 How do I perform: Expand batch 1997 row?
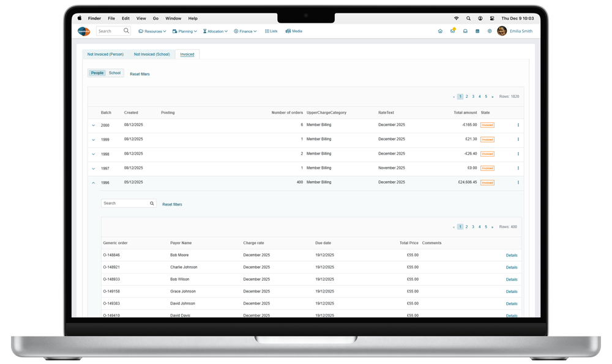93,168
